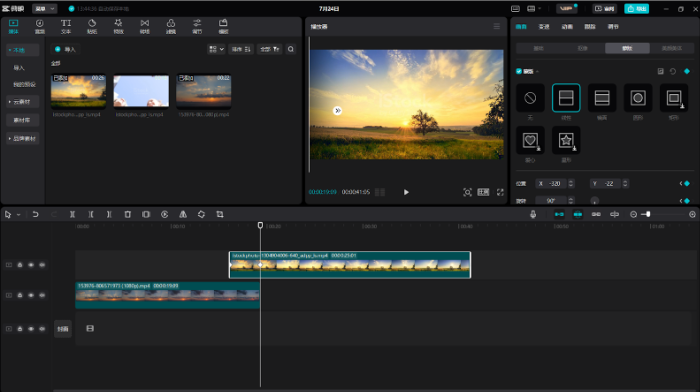Image resolution: width=700 pixels, height=392 pixels.
Task: Hide the istockphoto overlay track via eye
Action: tap(31, 265)
